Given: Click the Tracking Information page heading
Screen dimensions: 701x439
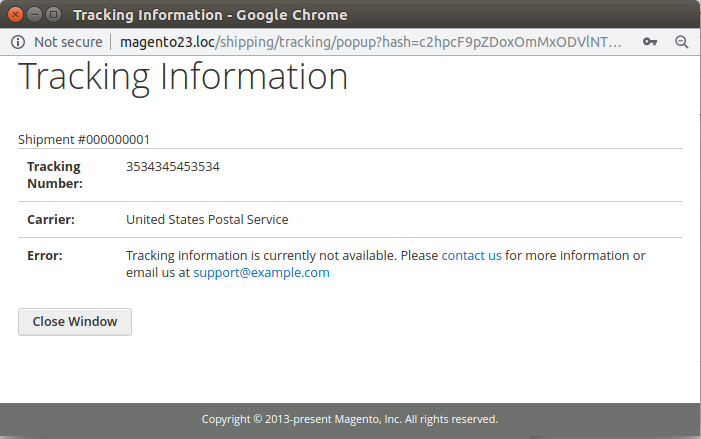Looking at the screenshot, I should click(182, 77).
